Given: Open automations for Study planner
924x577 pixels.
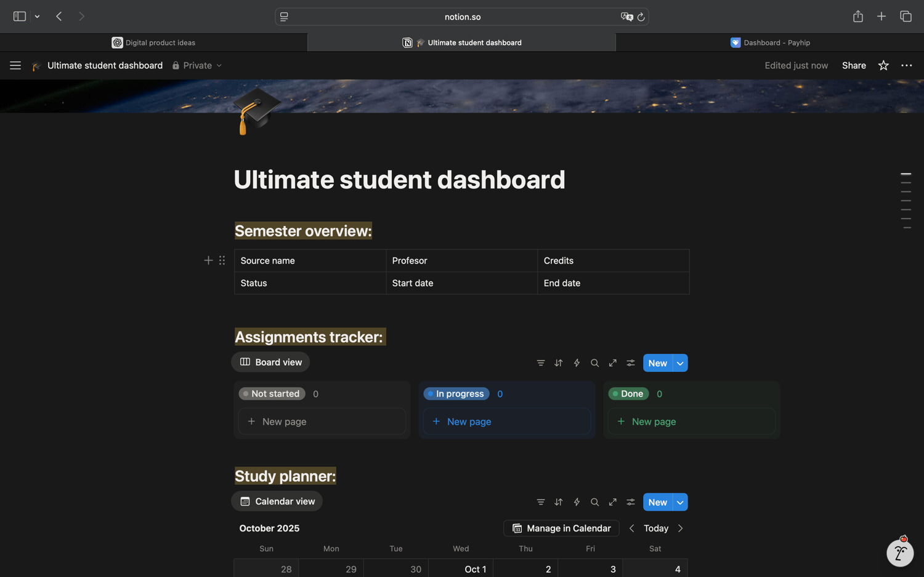Looking at the screenshot, I should pyautogui.click(x=577, y=502).
